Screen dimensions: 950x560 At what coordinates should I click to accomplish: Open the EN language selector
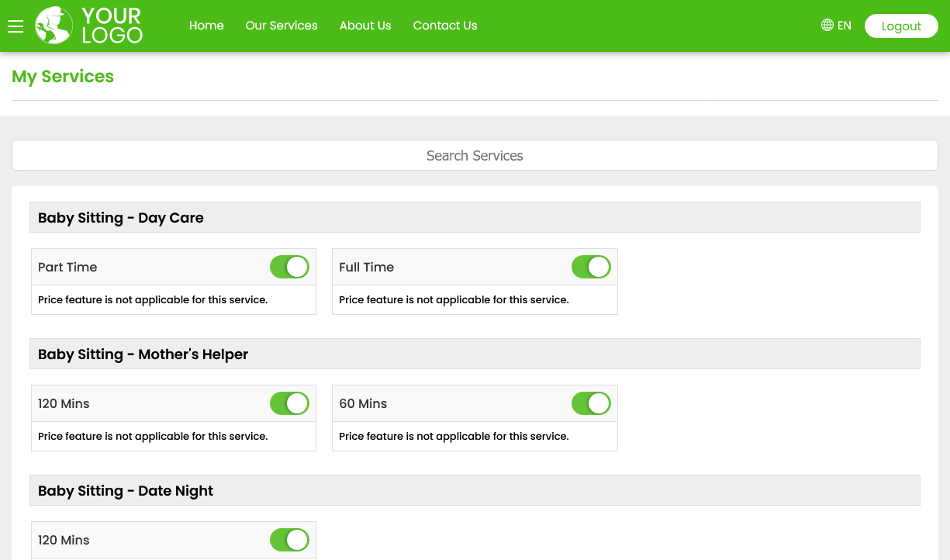pyautogui.click(x=844, y=25)
